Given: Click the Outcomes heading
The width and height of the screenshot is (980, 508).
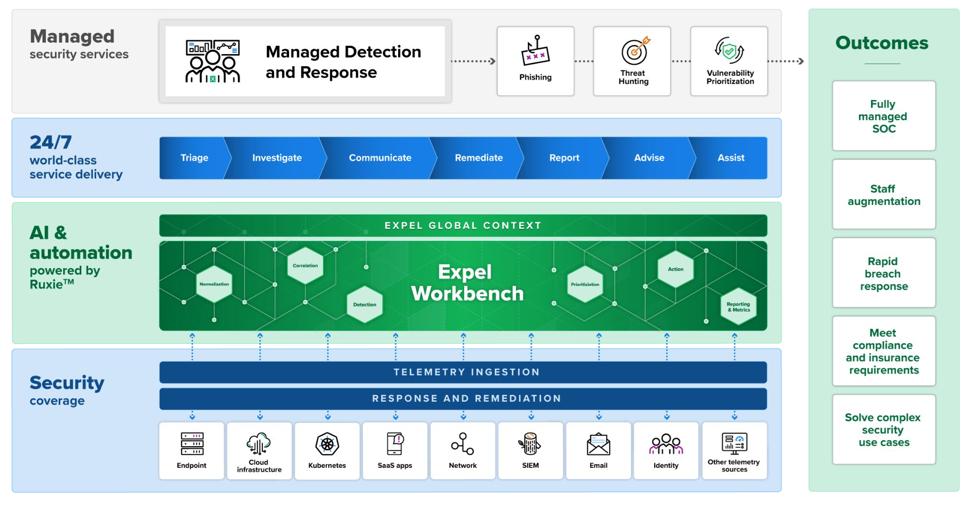Looking at the screenshot, I should tap(882, 43).
